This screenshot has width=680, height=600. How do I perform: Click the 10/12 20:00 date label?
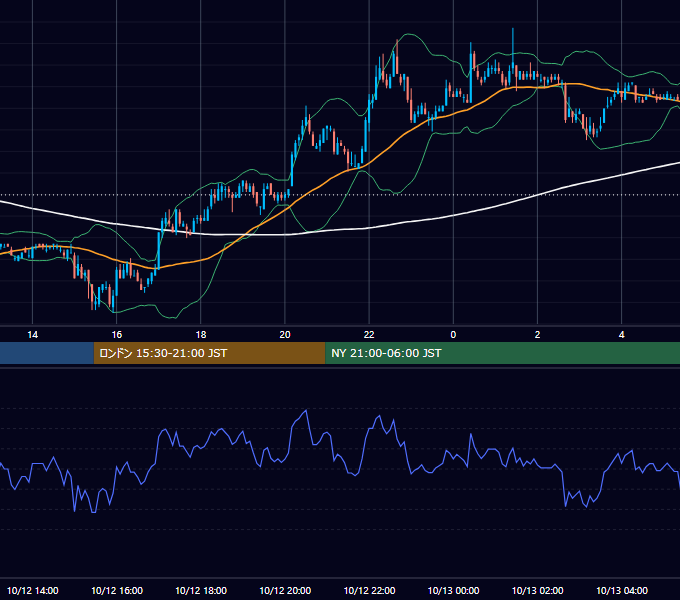click(285, 590)
